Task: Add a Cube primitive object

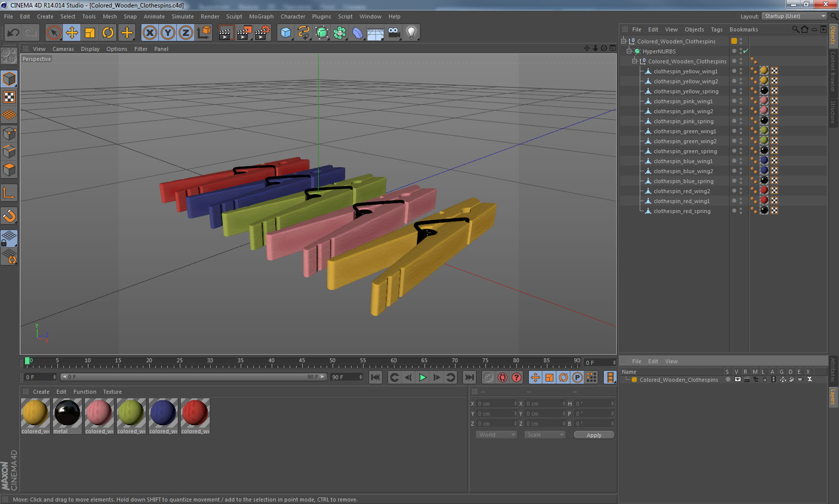Action: tap(286, 33)
